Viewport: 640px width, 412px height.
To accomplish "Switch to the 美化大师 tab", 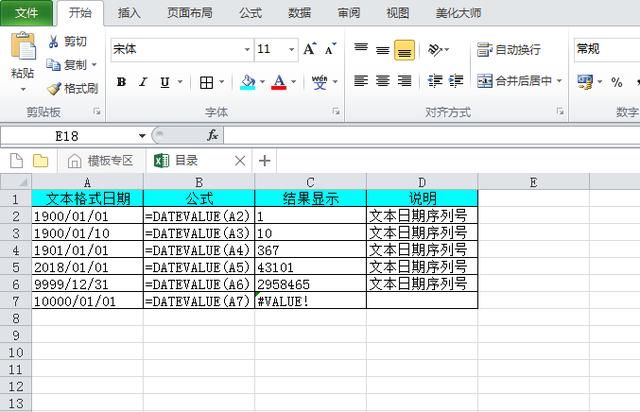I will coord(458,13).
